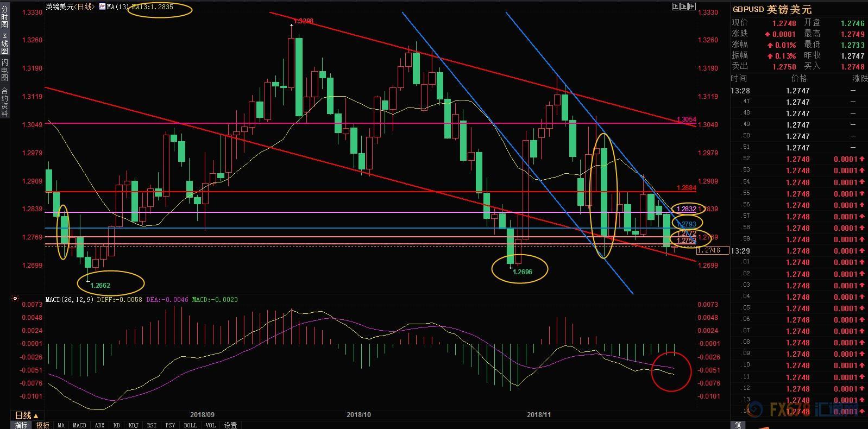Switch to K线图 side tab
This screenshot has width=868, height=429.
tap(4, 43)
